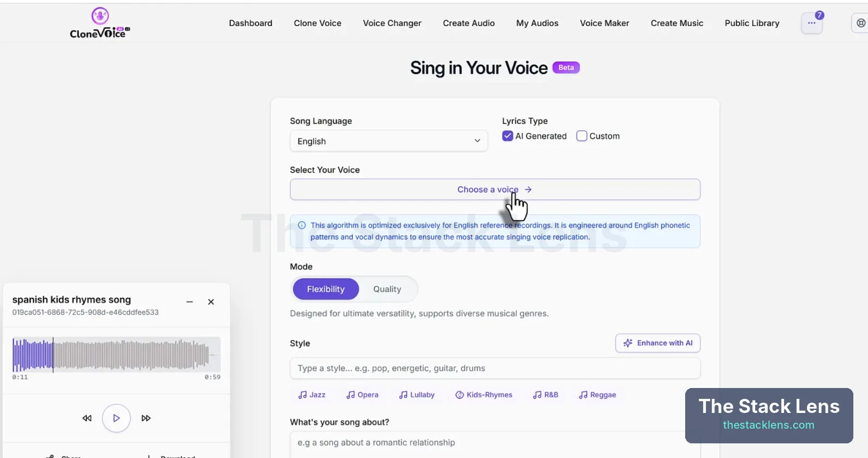The height and width of the screenshot is (458, 868).
Task: Click the Beta badge beside the title
Action: pos(566,68)
